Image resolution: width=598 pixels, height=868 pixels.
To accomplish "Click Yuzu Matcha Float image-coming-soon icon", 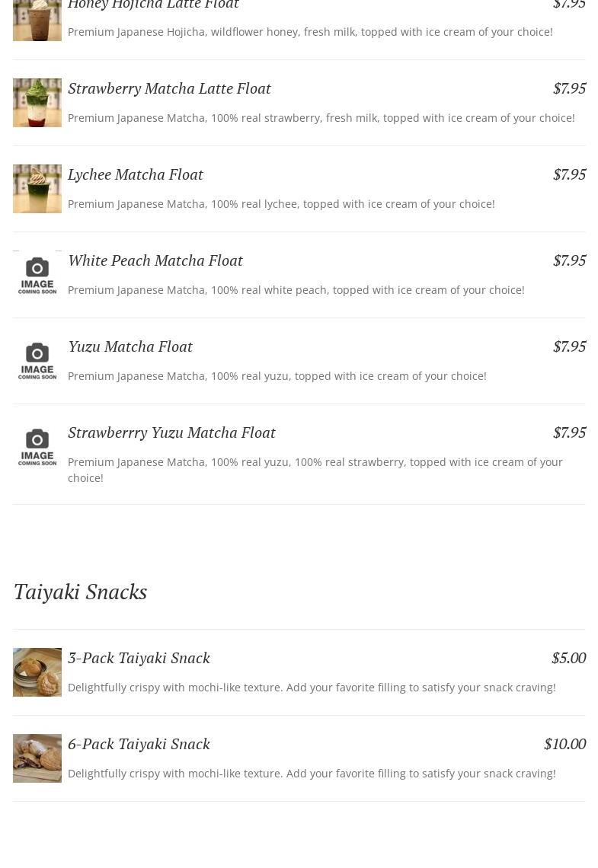I will pyautogui.click(x=37, y=361).
